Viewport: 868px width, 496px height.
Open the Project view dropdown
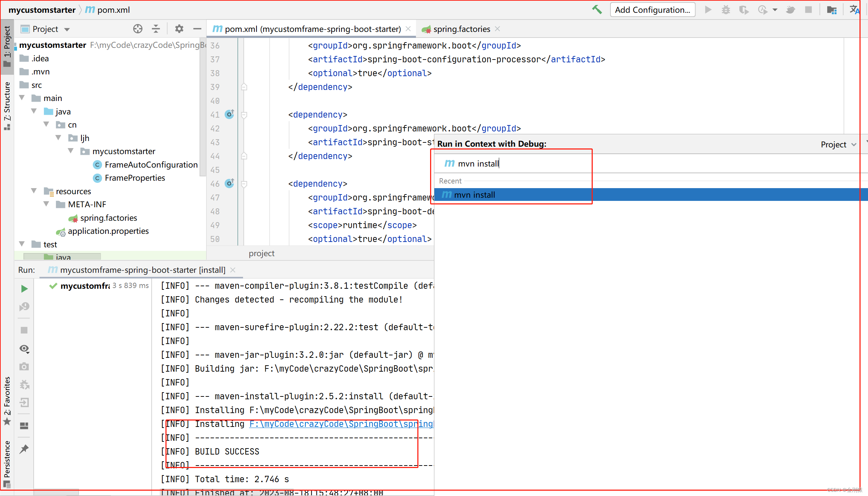[x=67, y=29]
